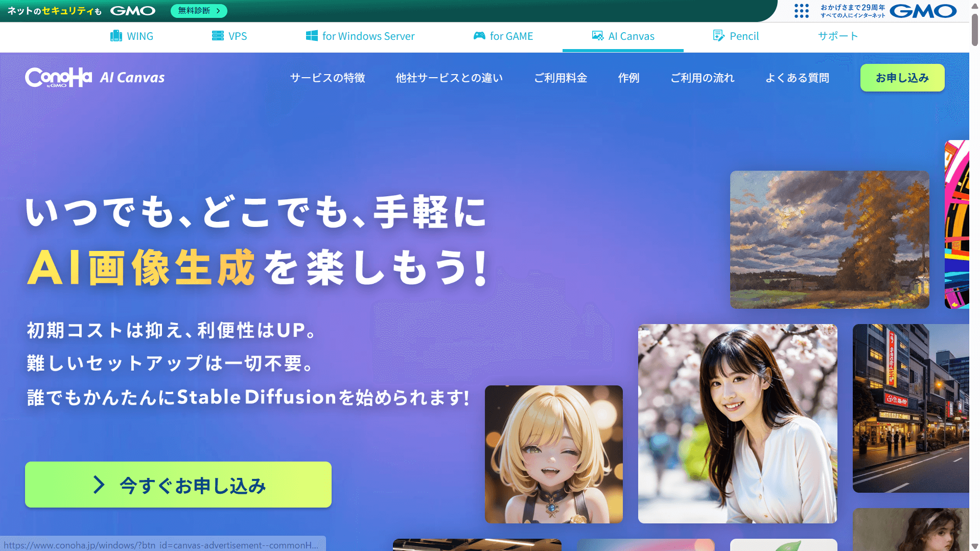Screen dimensions: 980x551
Task: Click the 無料診断 pill button
Action: pos(199,11)
